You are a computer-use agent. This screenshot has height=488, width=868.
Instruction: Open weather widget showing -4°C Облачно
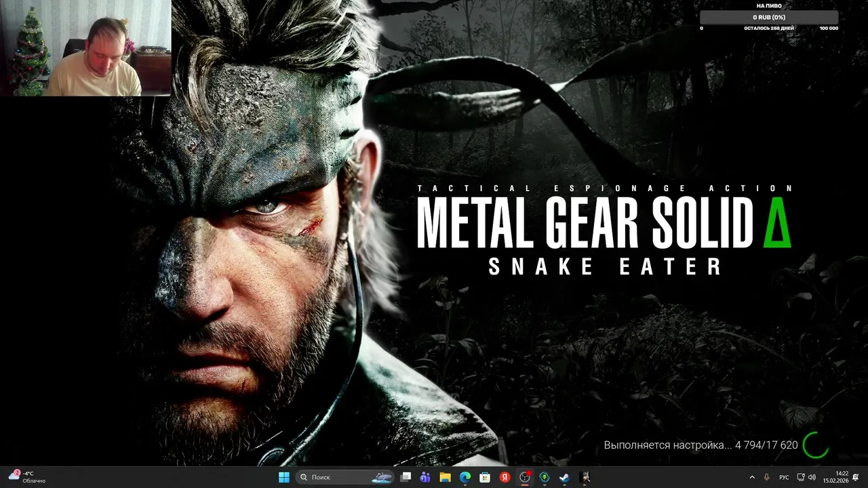(27, 477)
